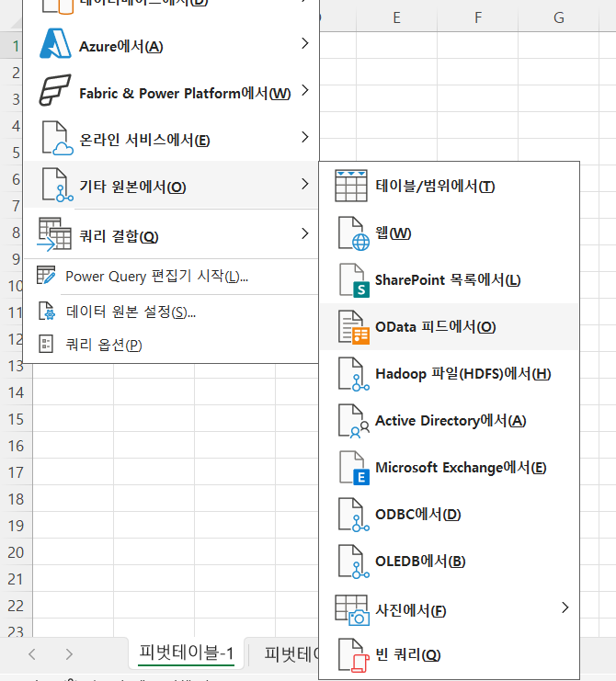The height and width of the screenshot is (681, 616).
Task: Select column G header
Action: pyautogui.click(x=559, y=17)
